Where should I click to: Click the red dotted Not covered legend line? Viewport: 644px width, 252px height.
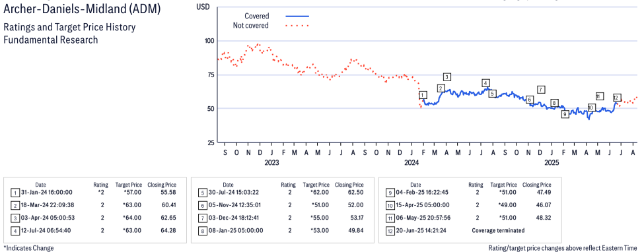click(297, 26)
